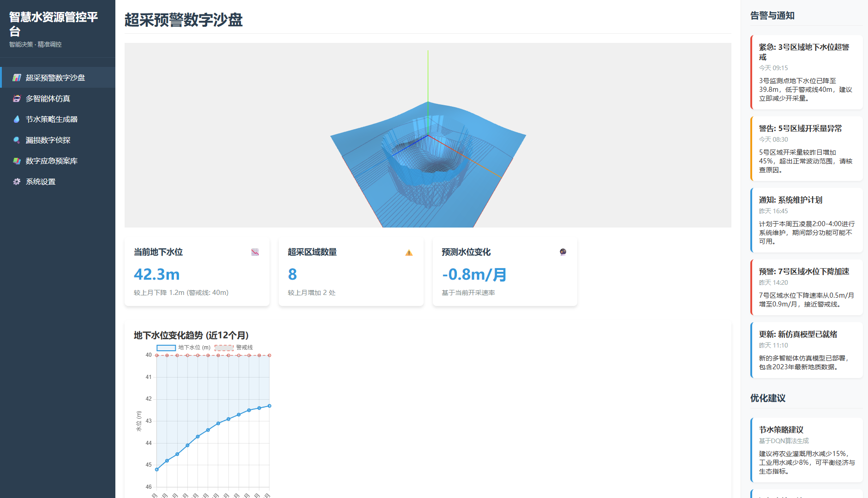
Task: Toggle the 警戒线 legend series
Action: 233,348
